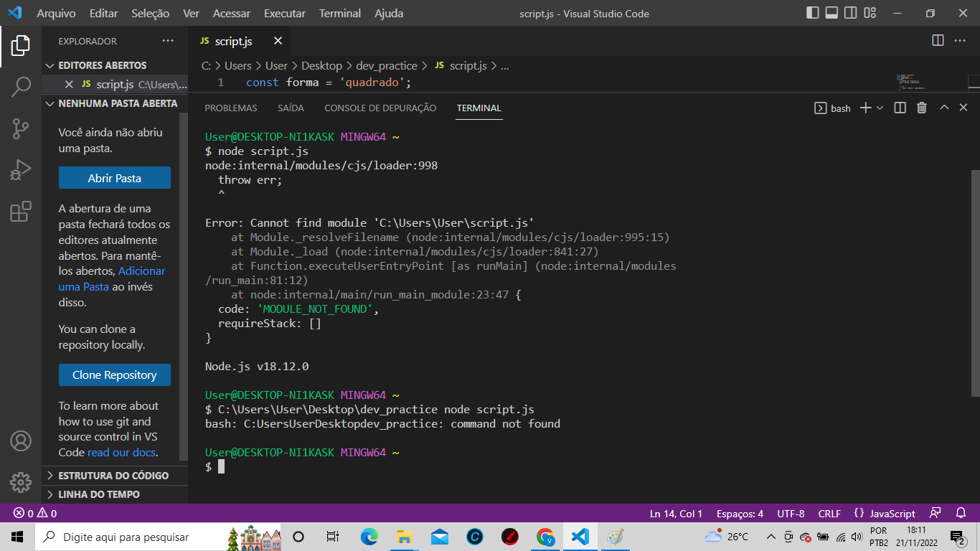The image size is (980, 551).
Task: Click the dev_practice breadcrumb segment
Action: [x=387, y=65]
